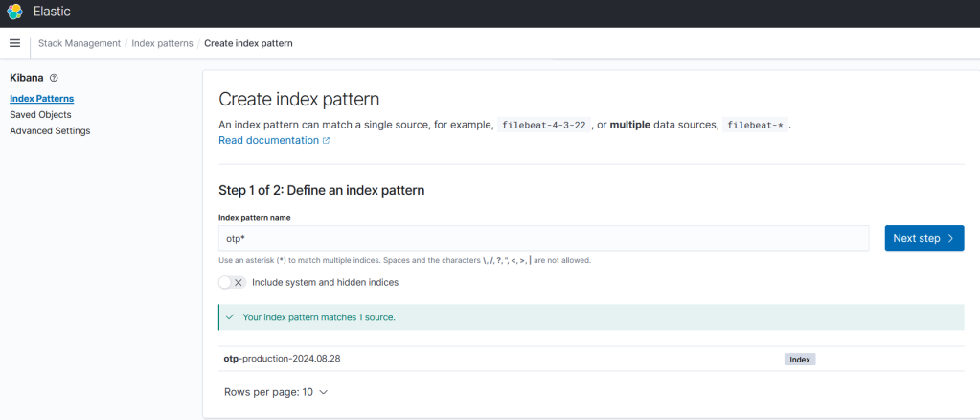Expand the Rows per page dropdown
The height and width of the screenshot is (420, 980).
[x=276, y=392]
